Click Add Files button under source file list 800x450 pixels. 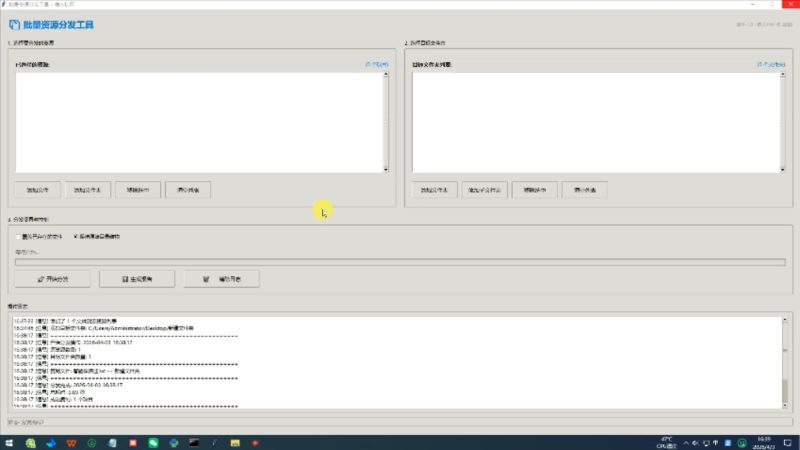tap(38, 189)
